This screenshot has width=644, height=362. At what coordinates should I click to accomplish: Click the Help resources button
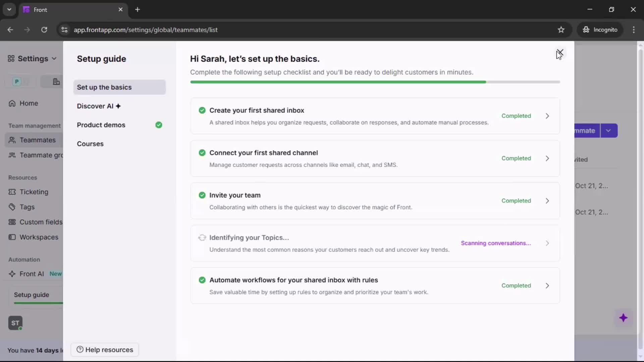(x=104, y=350)
